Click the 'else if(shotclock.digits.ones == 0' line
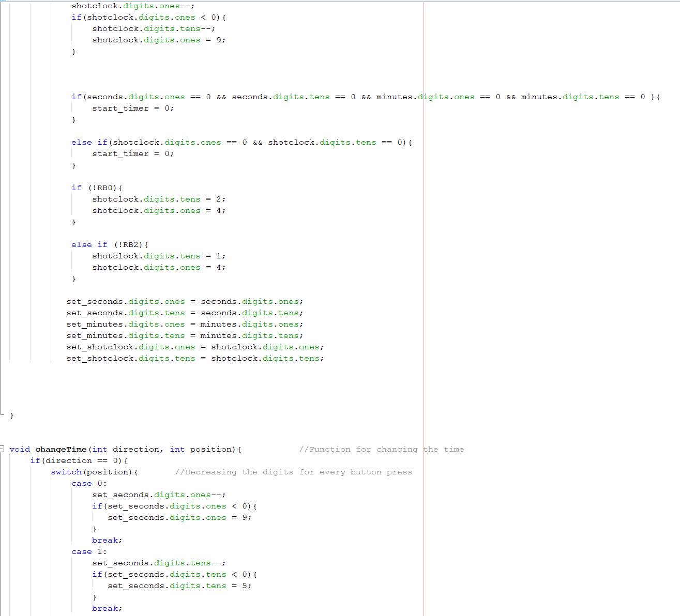The height and width of the screenshot is (616, 680). coord(242,143)
